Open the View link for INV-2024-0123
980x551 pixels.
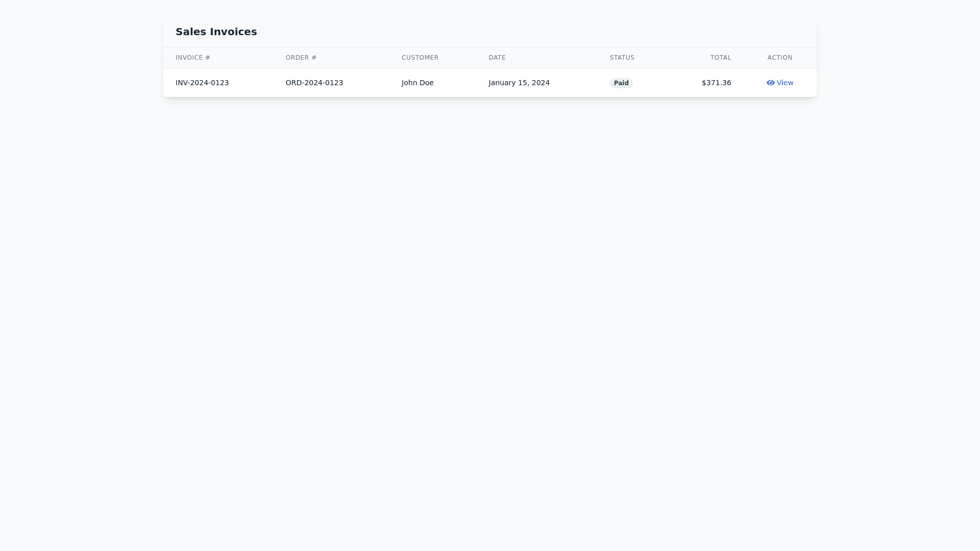780,83
